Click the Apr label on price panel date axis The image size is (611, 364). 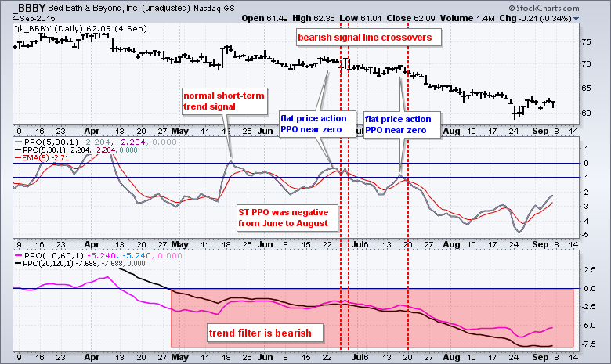pos(92,132)
